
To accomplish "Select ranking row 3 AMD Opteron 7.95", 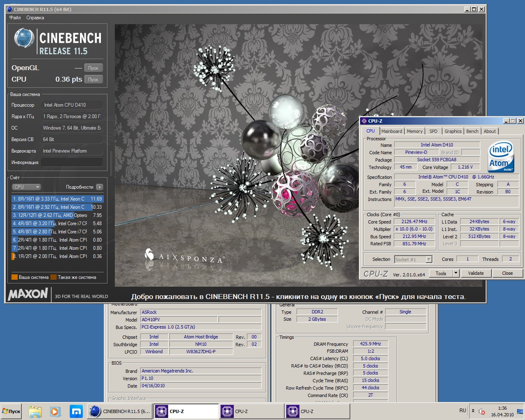I will point(57,215).
